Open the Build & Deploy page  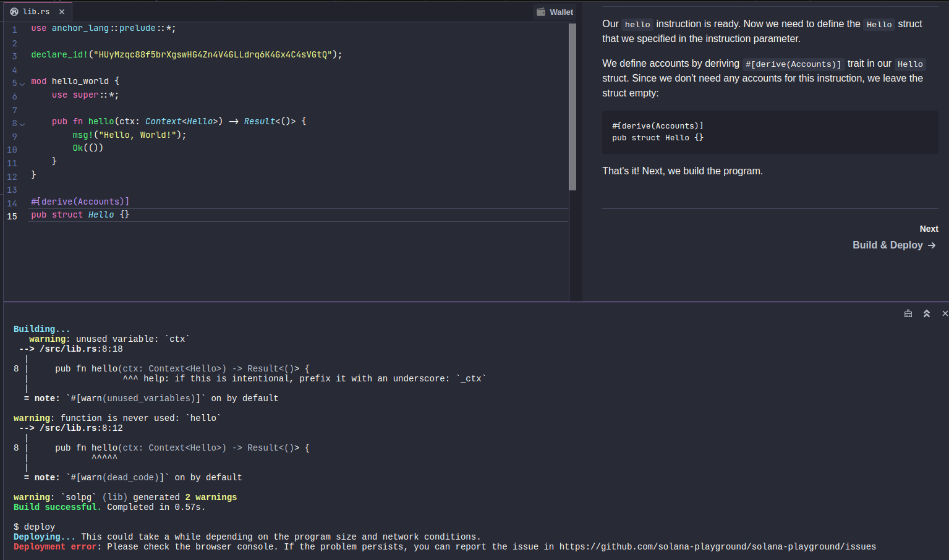point(888,245)
